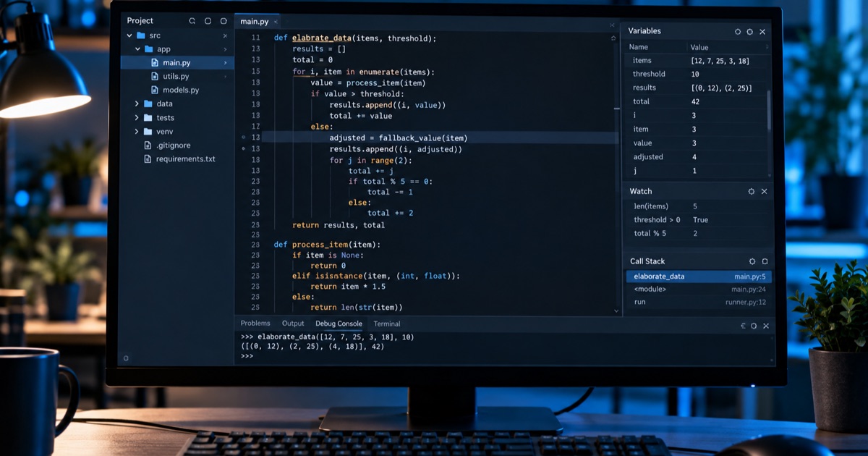Select the items variable row

[x=696, y=61]
